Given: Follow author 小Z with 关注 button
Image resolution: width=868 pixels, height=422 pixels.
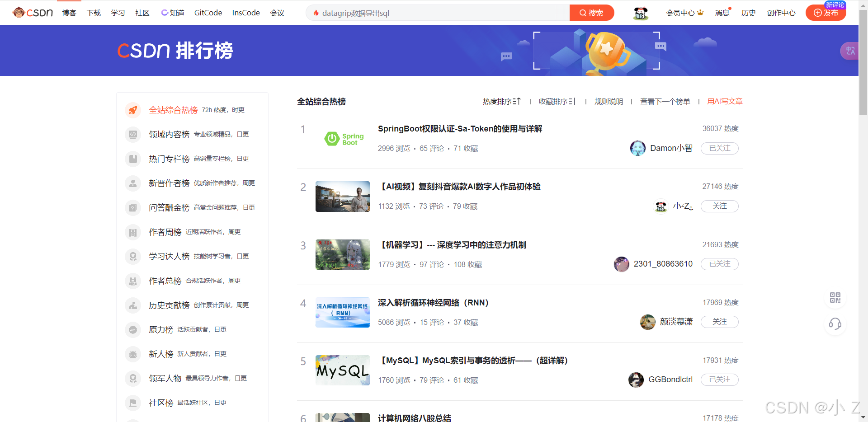Looking at the screenshot, I should pyautogui.click(x=720, y=206).
